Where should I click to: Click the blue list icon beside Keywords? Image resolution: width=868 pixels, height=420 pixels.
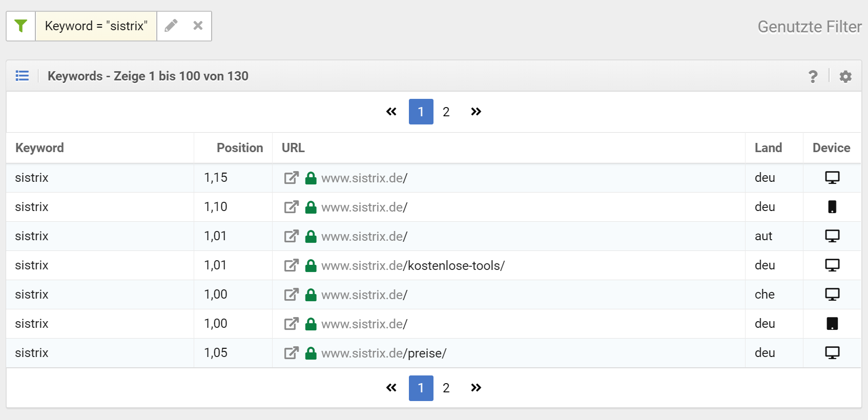[x=22, y=76]
